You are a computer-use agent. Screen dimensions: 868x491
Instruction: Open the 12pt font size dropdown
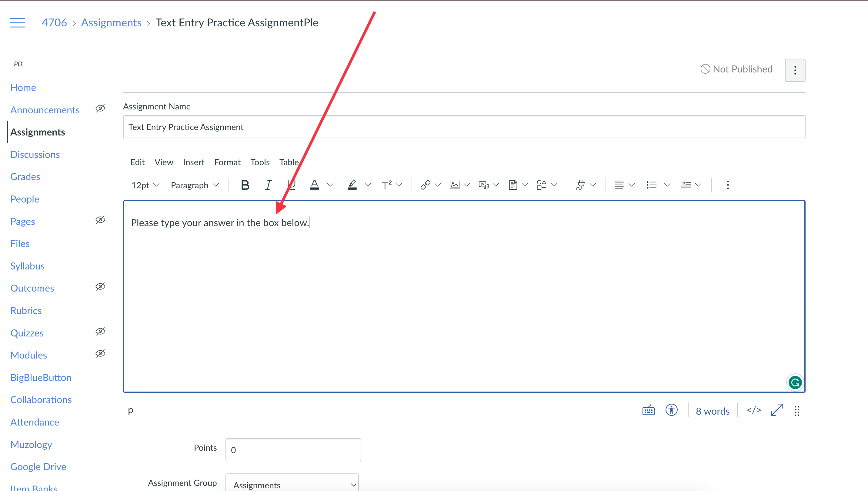pos(145,185)
